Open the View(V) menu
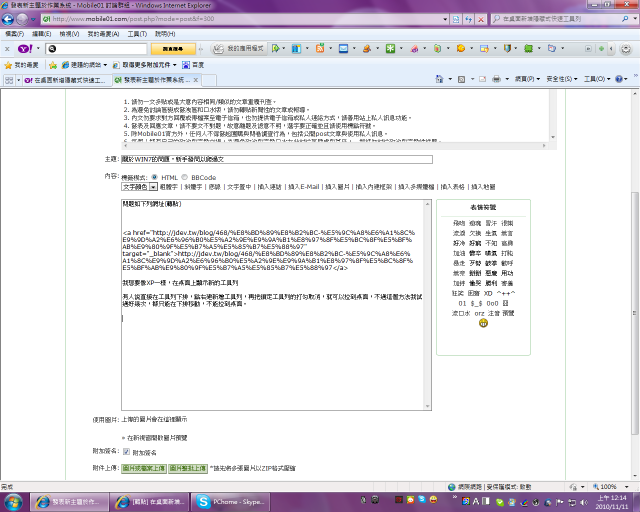This screenshot has height=512, width=640. pos(69,34)
